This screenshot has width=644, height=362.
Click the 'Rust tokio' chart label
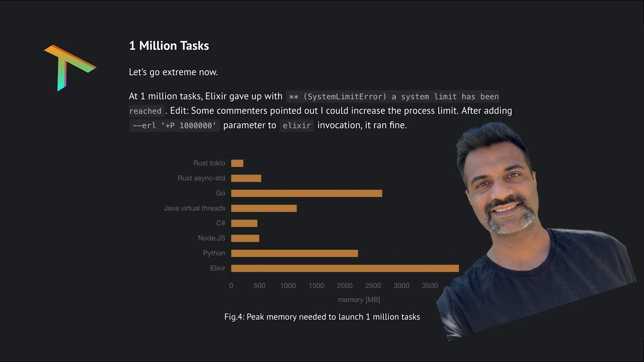point(209,163)
